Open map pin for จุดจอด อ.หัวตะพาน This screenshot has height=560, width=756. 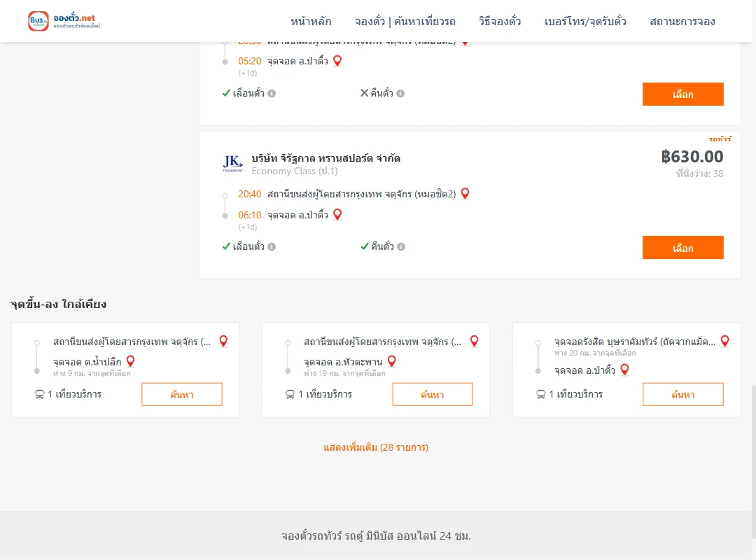tap(392, 360)
